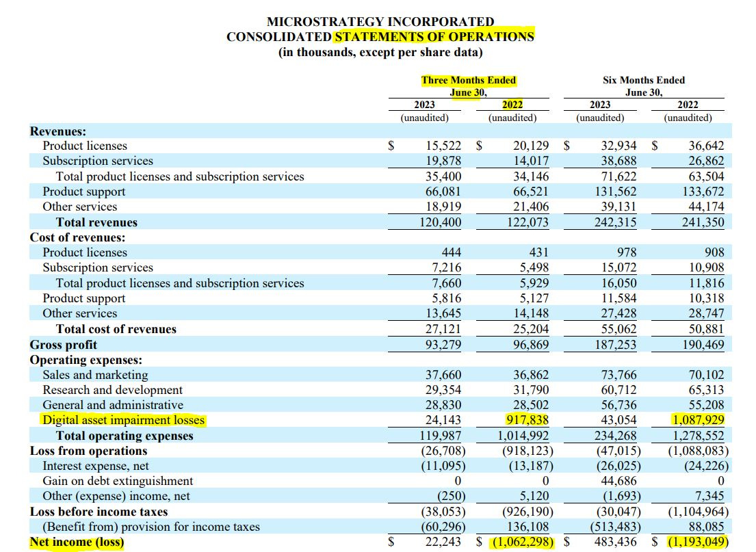756x552 pixels.
Task: Click highlighted impairment value 1,087,929
Action: coord(698,420)
